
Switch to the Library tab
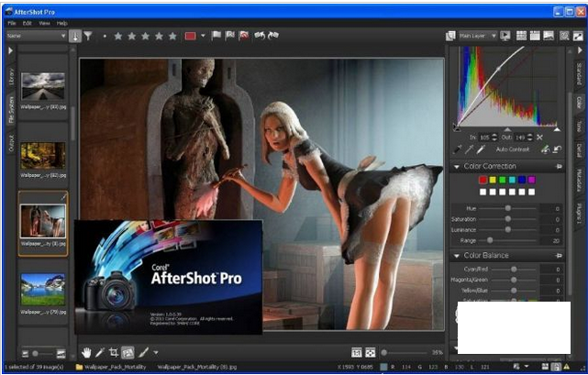tap(10, 77)
